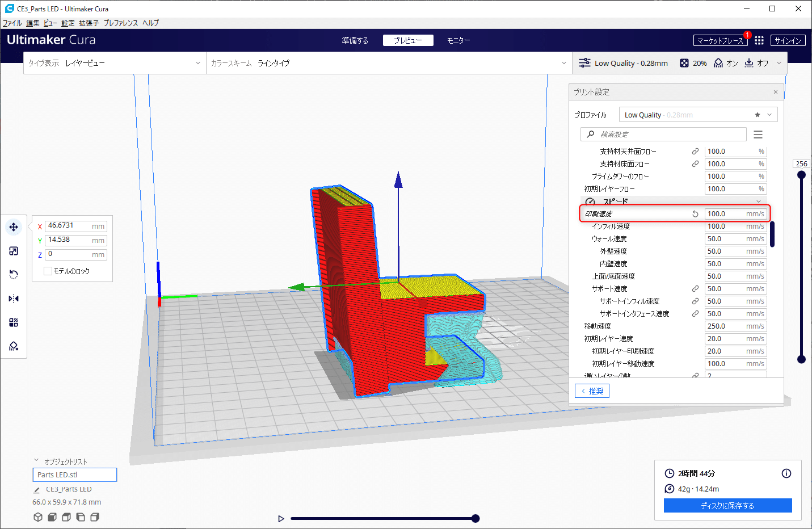Screen dimensions: 812x529
Task: Open the プロファイル Low Quality dropdown
Action: coord(698,115)
